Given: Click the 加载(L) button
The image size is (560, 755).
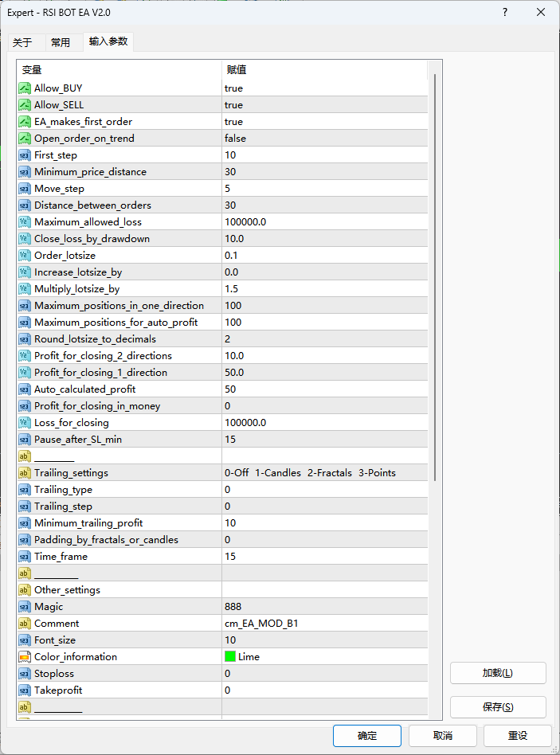Looking at the screenshot, I should (x=498, y=673).
